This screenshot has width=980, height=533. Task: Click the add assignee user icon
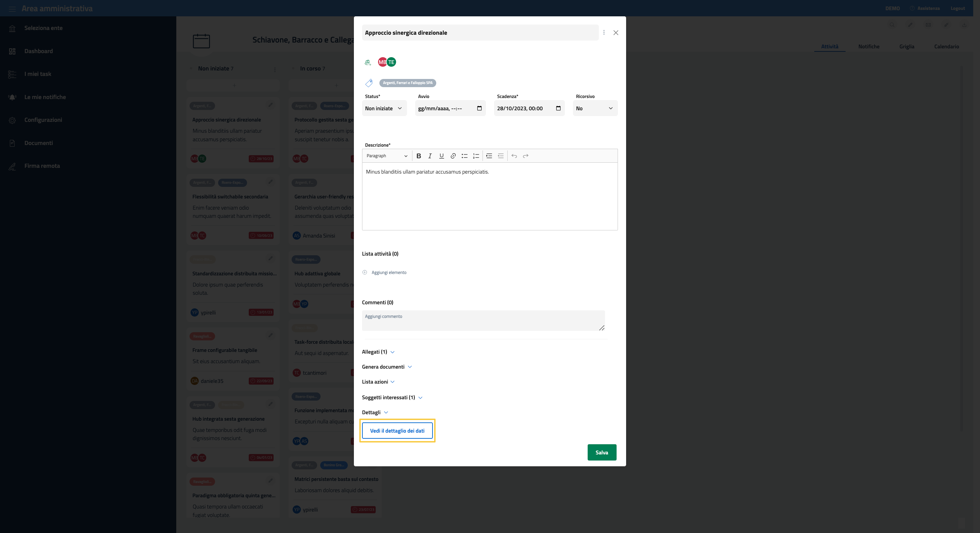pos(367,62)
